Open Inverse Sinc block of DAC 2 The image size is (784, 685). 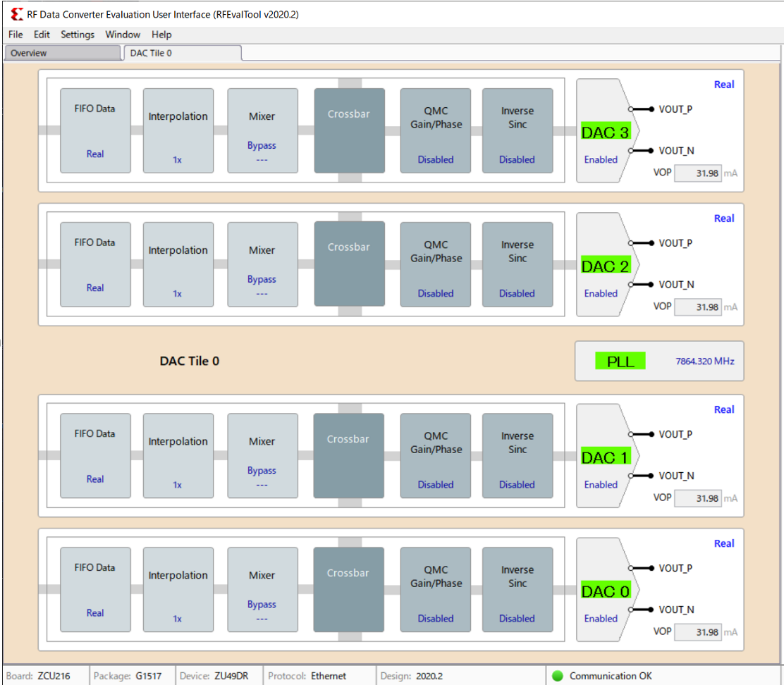(517, 265)
